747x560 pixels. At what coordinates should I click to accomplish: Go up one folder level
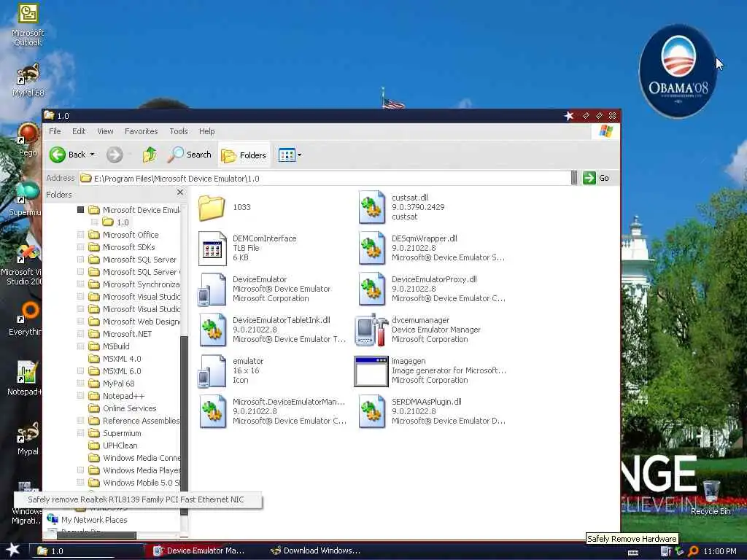point(150,155)
